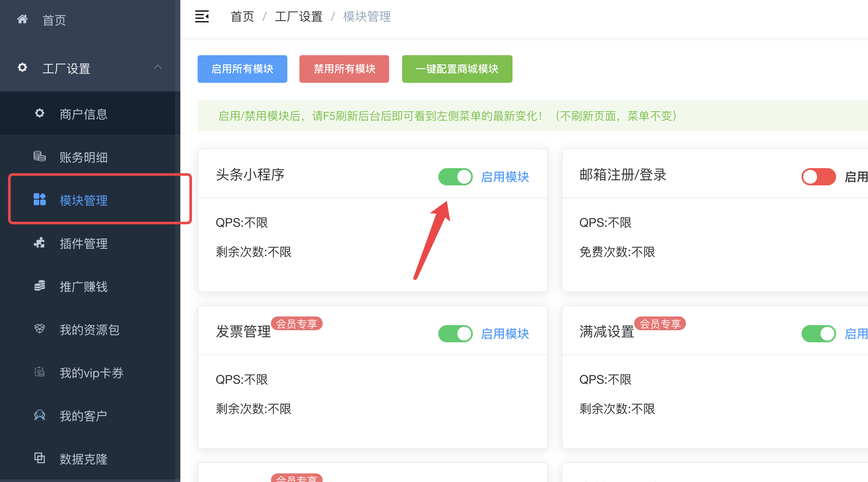
Task: Click the 插件管理 puzzle icon
Action: coord(40,243)
